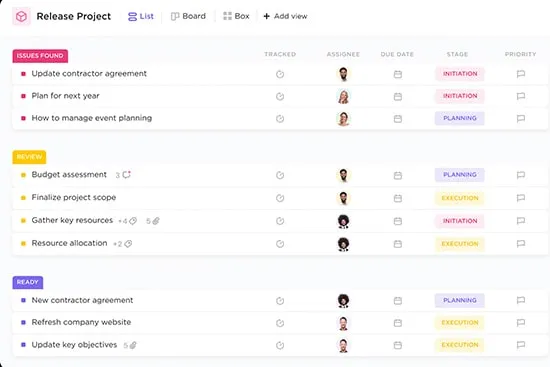This screenshot has height=367, width=550.
Task: Switch to the Board view tab
Action: (188, 16)
